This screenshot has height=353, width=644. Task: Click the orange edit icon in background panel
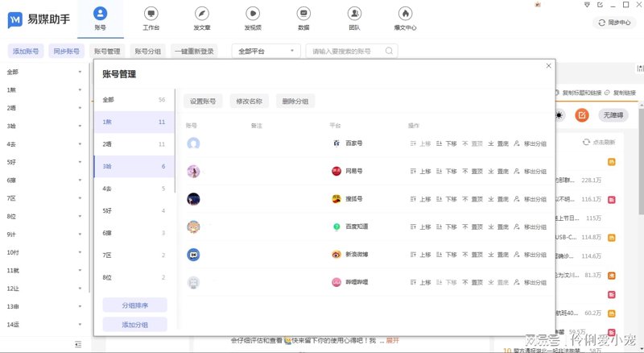tap(581, 115)
